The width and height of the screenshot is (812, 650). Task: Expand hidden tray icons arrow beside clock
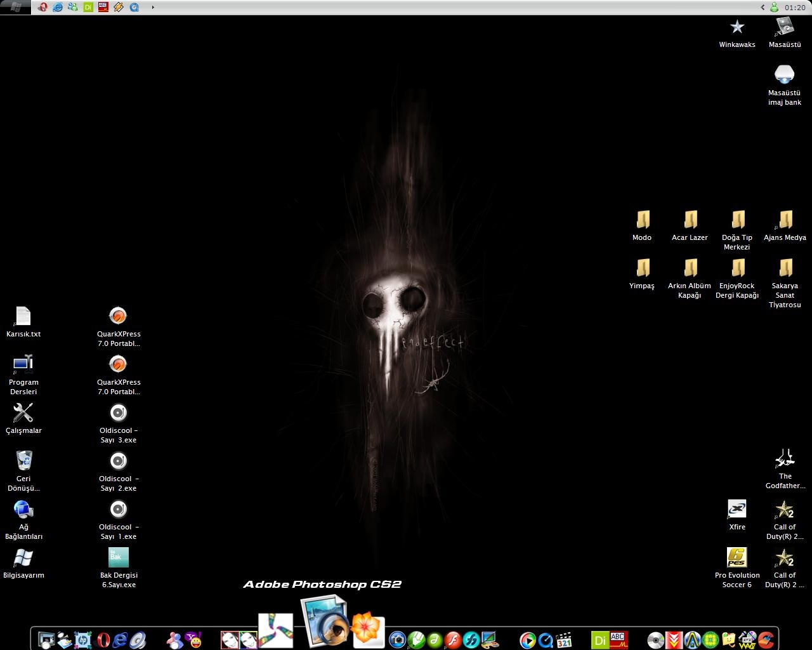[763, 8]
